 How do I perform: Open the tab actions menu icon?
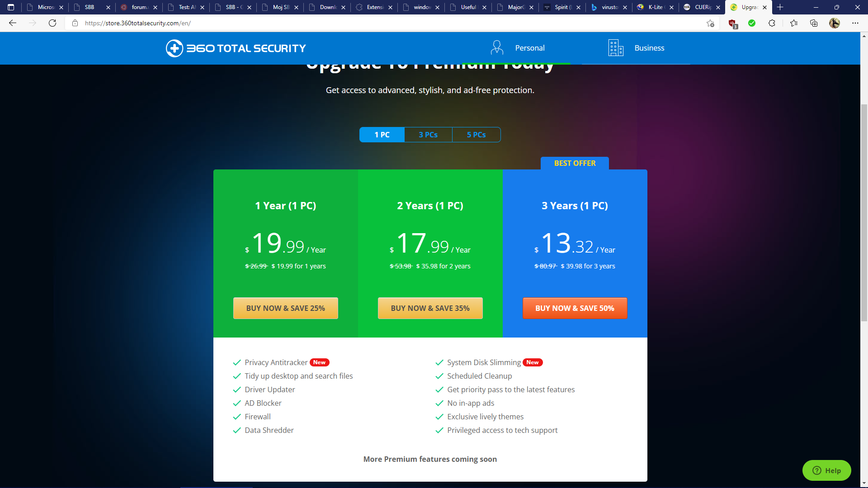click(11, 7)
